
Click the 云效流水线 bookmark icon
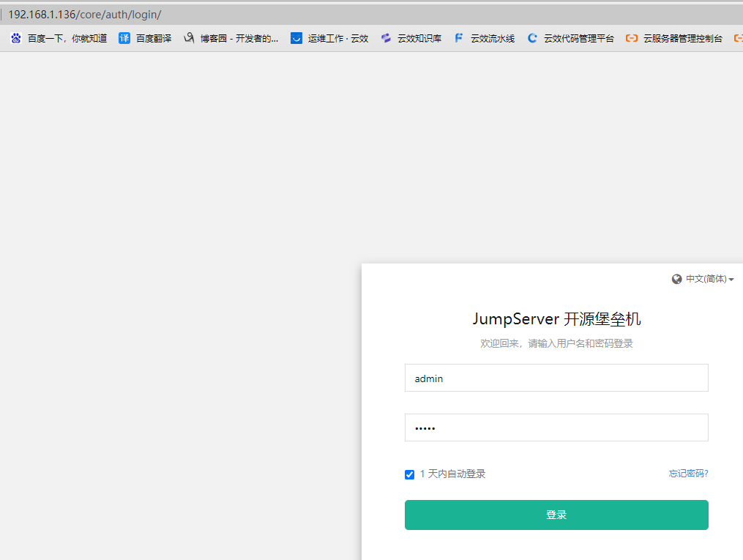[x=459, y=38]
